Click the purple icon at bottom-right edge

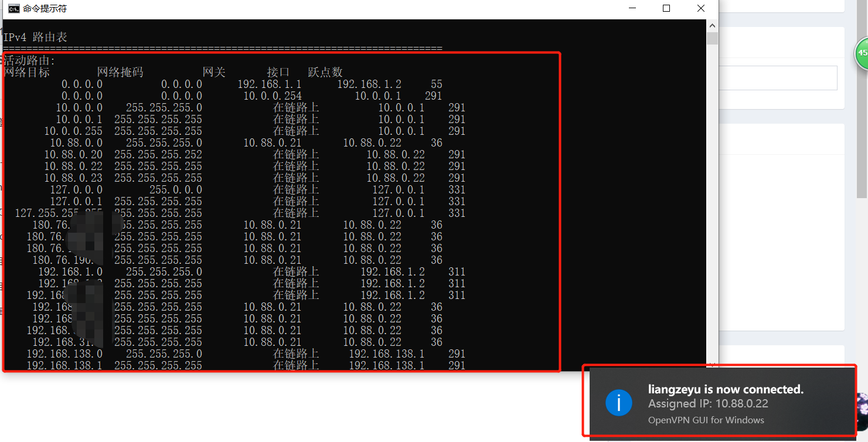[862, 406]
